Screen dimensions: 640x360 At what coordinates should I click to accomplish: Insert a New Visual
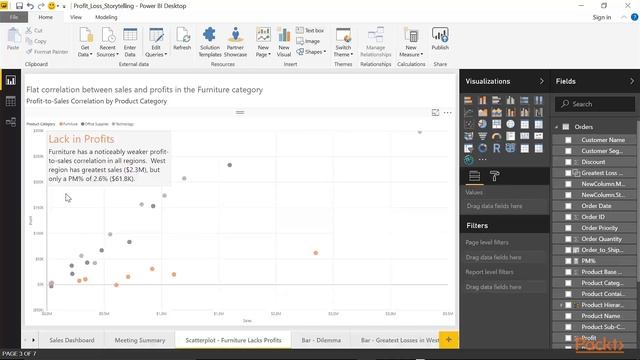pos(284,42)
